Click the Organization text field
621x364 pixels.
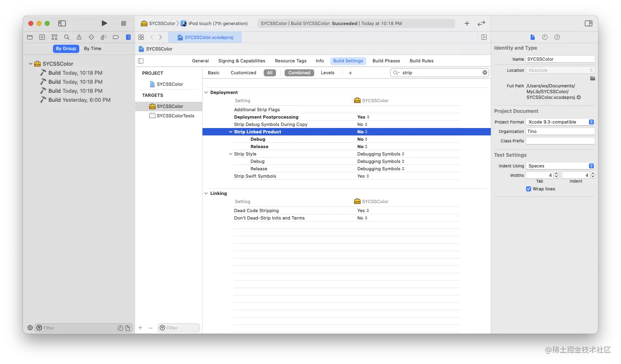560,131
